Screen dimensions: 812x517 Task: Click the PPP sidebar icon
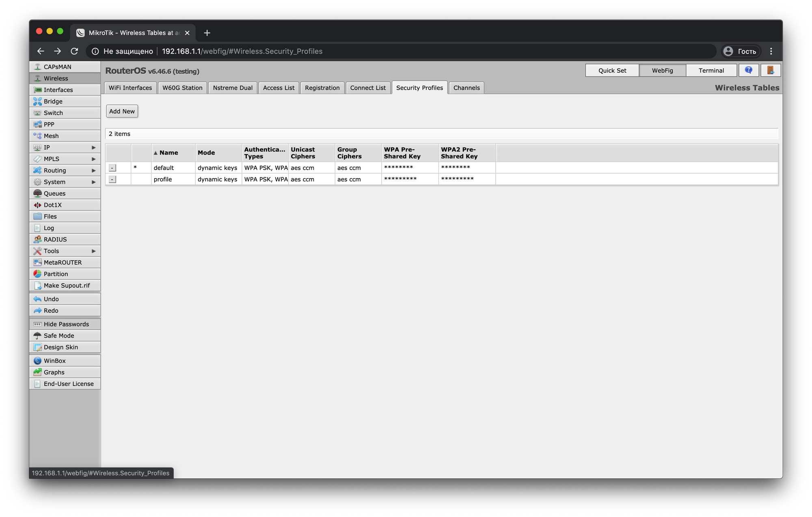click(38, 124)
